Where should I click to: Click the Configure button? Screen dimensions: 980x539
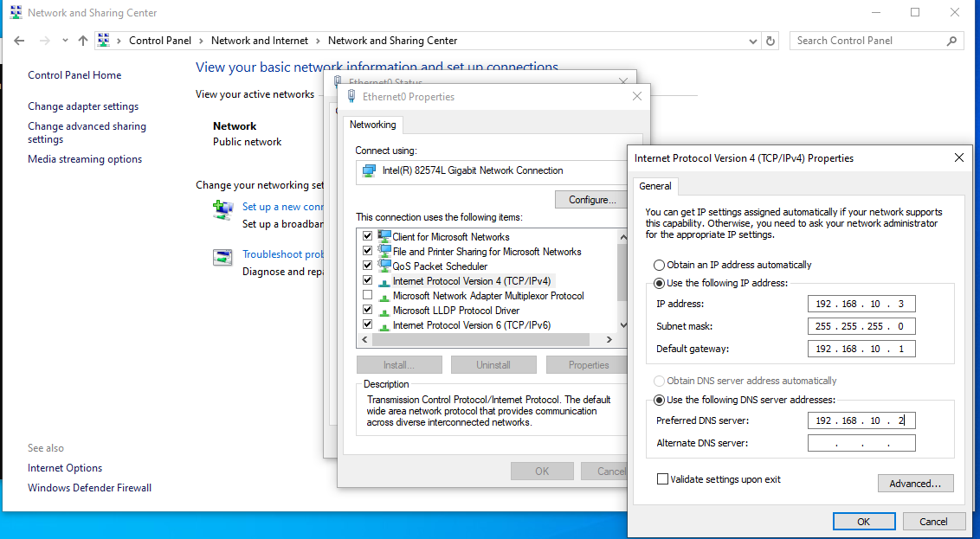pos(592,200)
